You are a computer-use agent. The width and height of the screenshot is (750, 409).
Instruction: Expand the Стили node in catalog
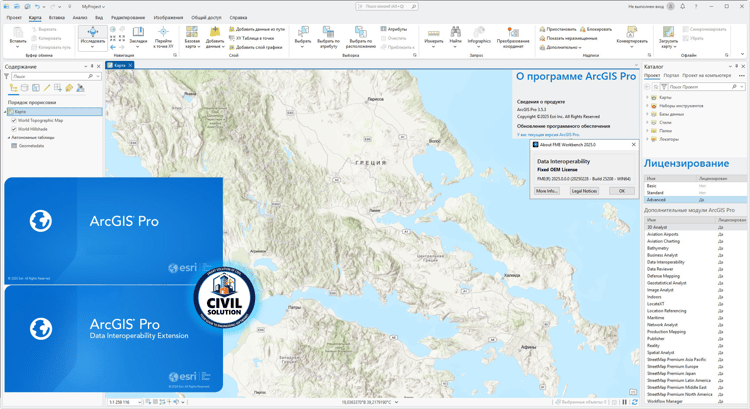point(647,122)
